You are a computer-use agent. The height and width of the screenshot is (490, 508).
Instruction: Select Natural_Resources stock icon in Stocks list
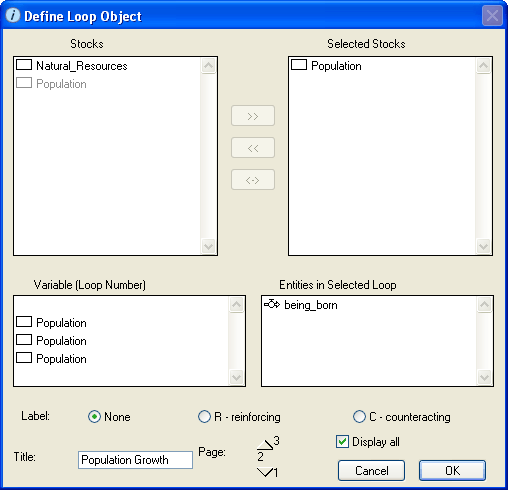pos(24,65)
